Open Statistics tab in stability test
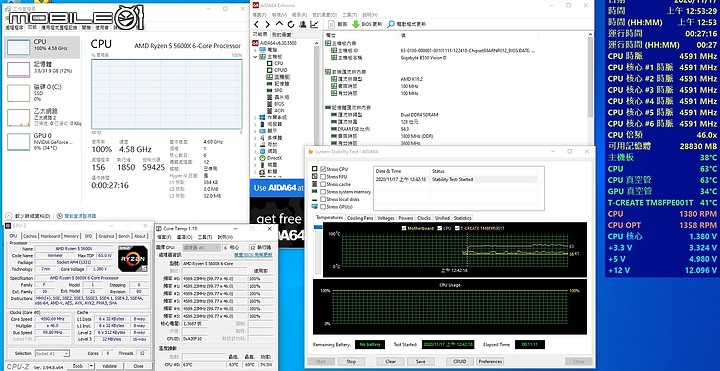This screenshot has height=371, width=720. tap(462, 218)
